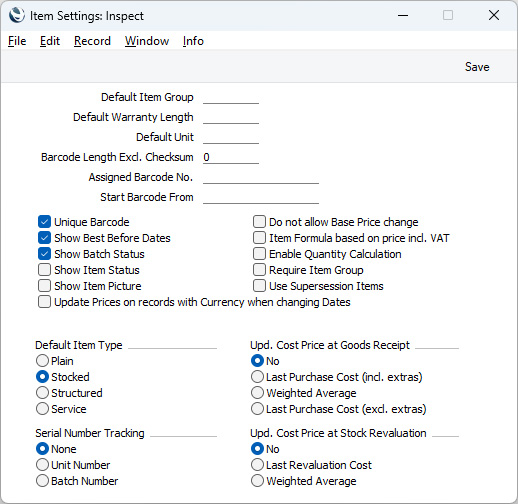This screenshot has height=504, width=518.
Task: Select Last Revaluation Cost option
Action: (257, 465)
